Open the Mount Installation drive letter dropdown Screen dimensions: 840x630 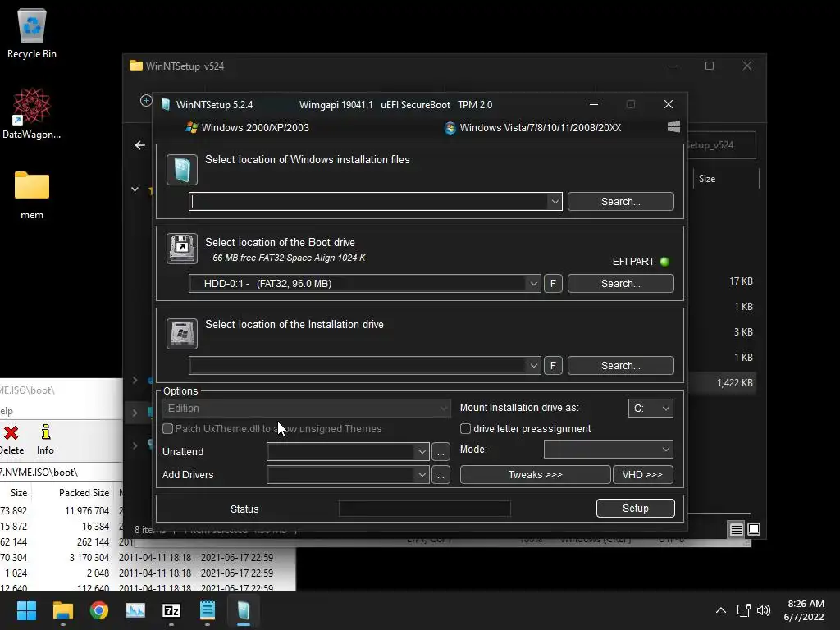pos(651,409)
